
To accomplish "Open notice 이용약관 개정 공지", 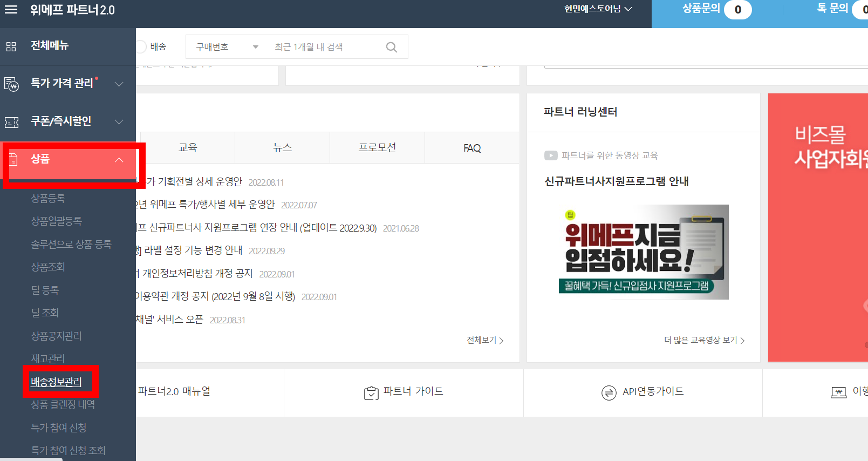I will [x=215, y=296].
